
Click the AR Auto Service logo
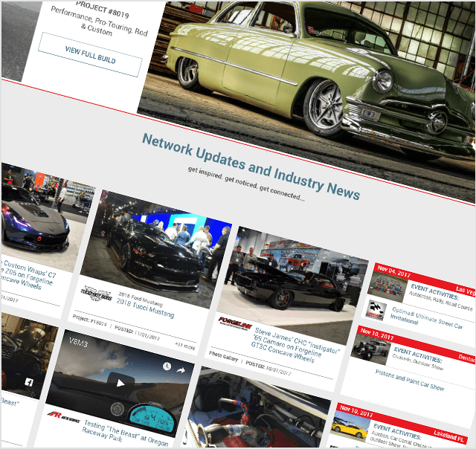pos(63,416)
